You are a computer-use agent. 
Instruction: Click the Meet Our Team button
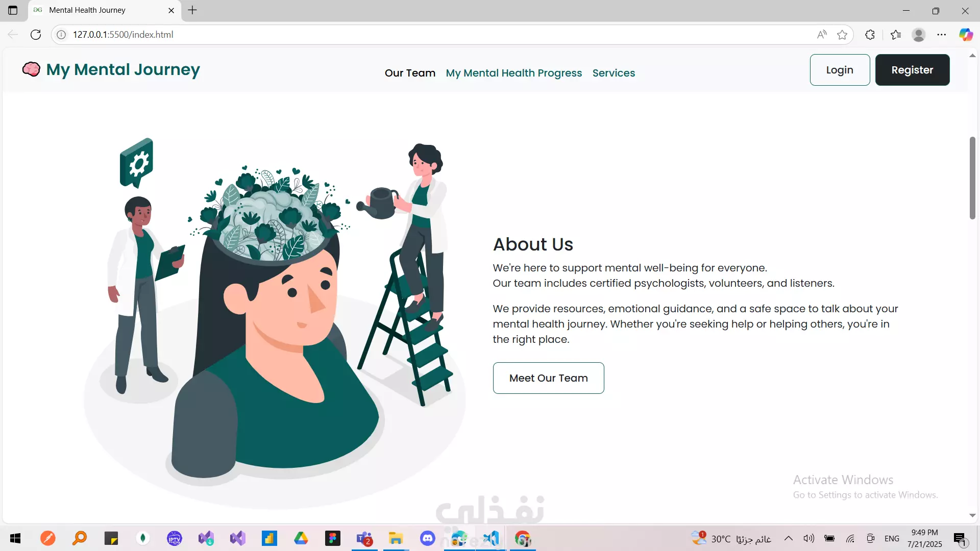point(548,378)
